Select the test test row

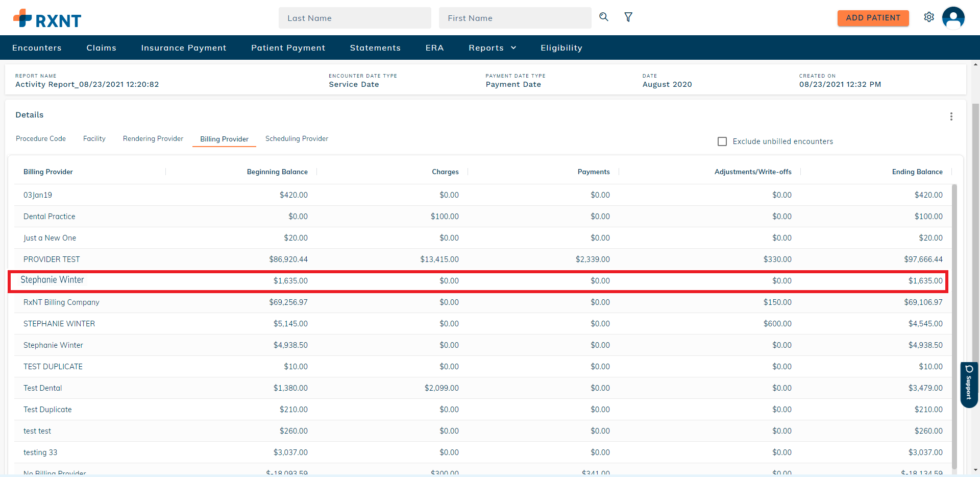click(x=483, y=431)
